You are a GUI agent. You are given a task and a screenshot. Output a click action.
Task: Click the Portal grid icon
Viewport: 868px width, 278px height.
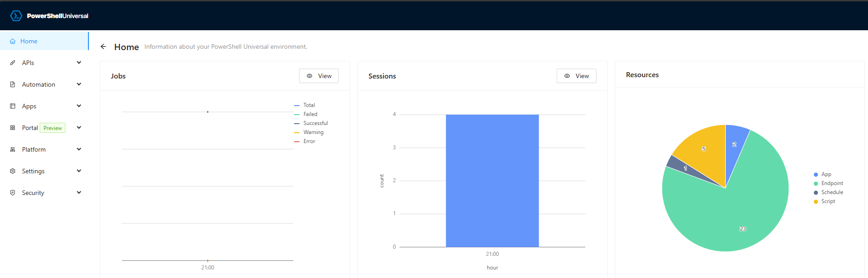pos(13,128)
